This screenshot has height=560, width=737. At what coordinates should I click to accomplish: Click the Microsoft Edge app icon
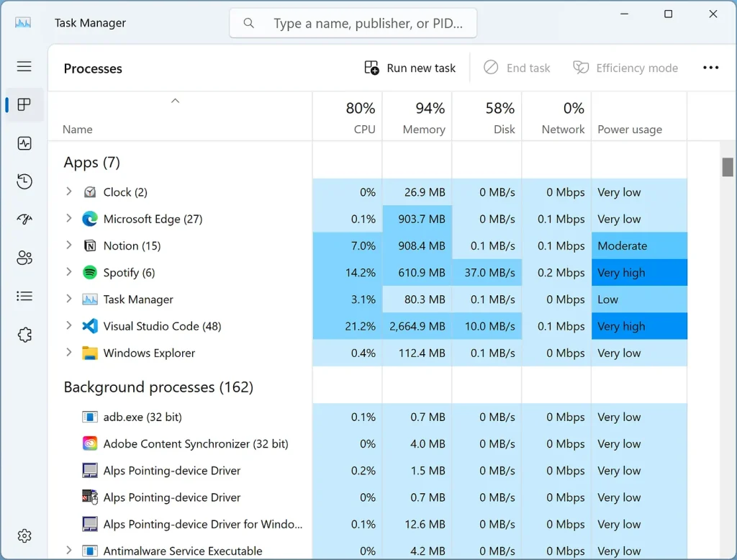(90, 219)
